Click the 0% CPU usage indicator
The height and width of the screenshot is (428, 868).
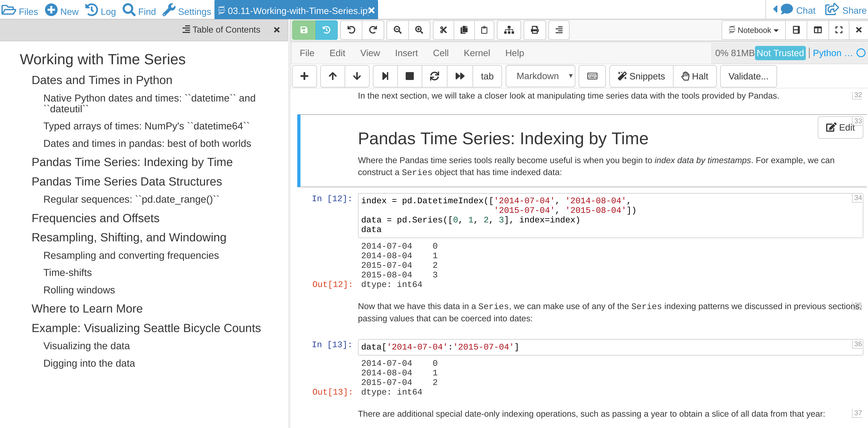click(721, 53)
